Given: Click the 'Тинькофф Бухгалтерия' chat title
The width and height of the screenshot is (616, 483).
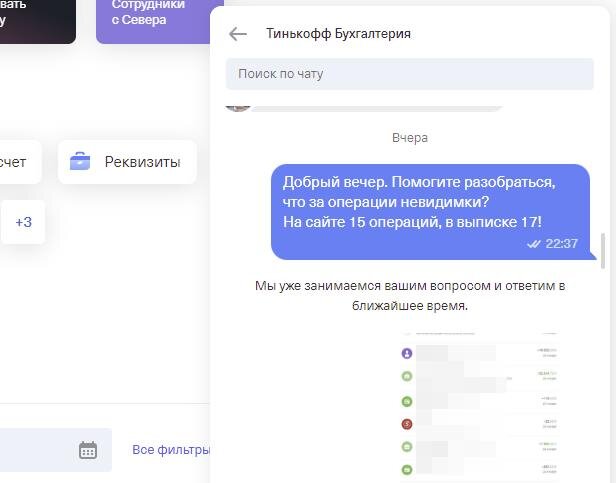Looking at the screenshot, I should [x=338, y=34].
